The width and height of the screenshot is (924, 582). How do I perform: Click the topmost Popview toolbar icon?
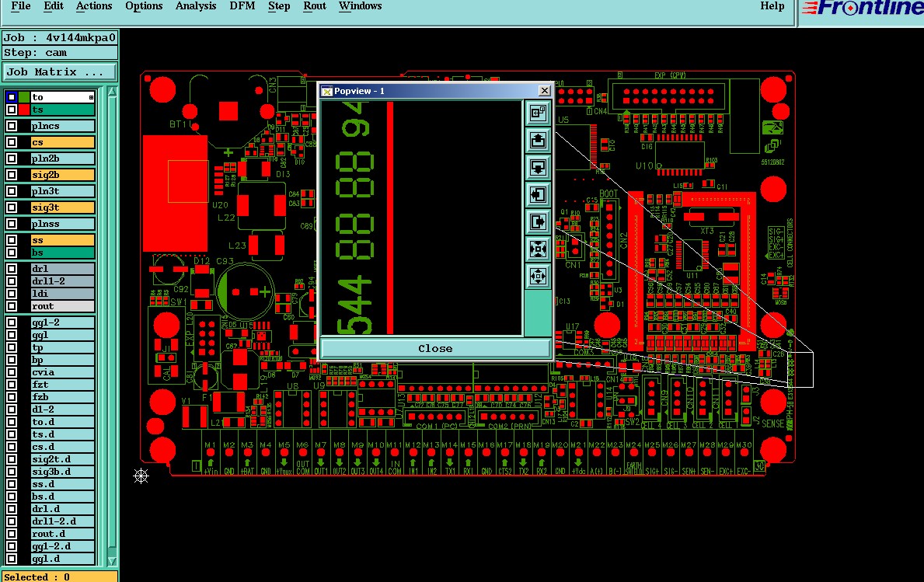[538, 113]
